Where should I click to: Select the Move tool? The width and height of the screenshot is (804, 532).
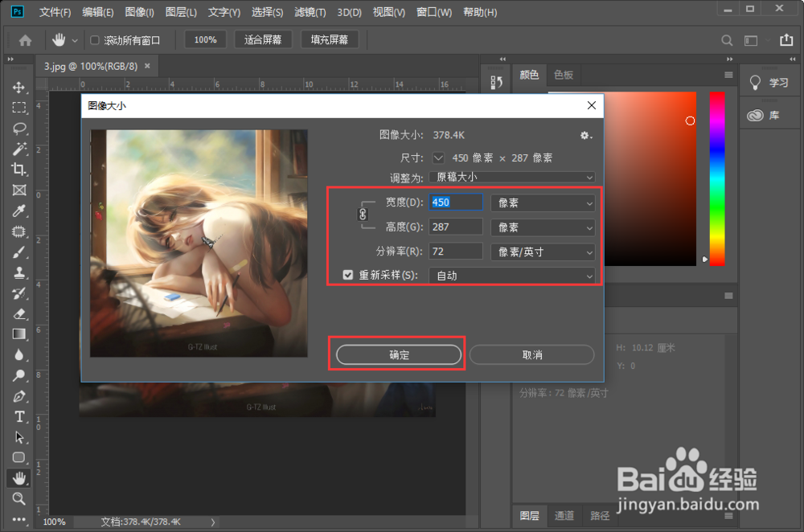tap(19, 87)
